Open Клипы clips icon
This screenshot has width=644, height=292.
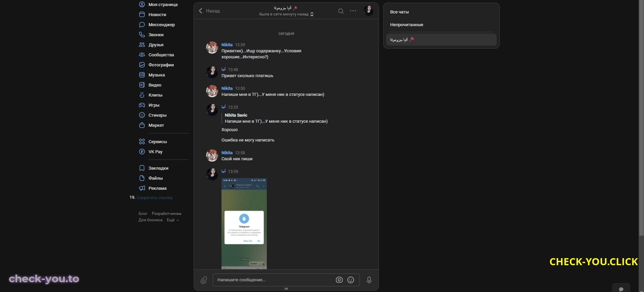click(142, 95)
